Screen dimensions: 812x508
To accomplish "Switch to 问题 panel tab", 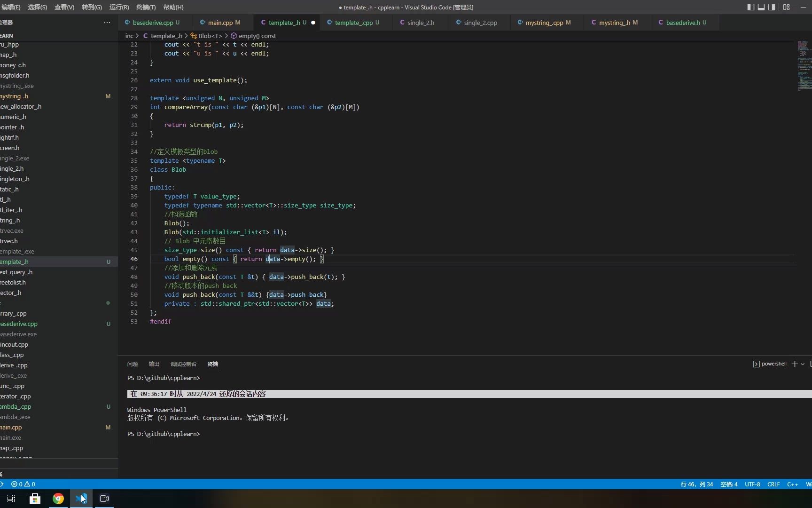I will click(133, 364).
